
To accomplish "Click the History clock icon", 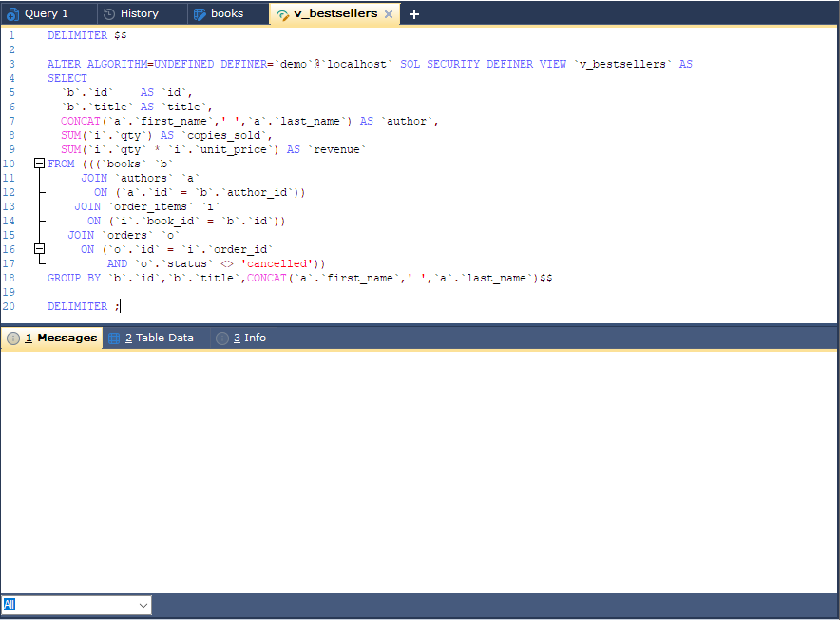I will [x=109, y=14].
